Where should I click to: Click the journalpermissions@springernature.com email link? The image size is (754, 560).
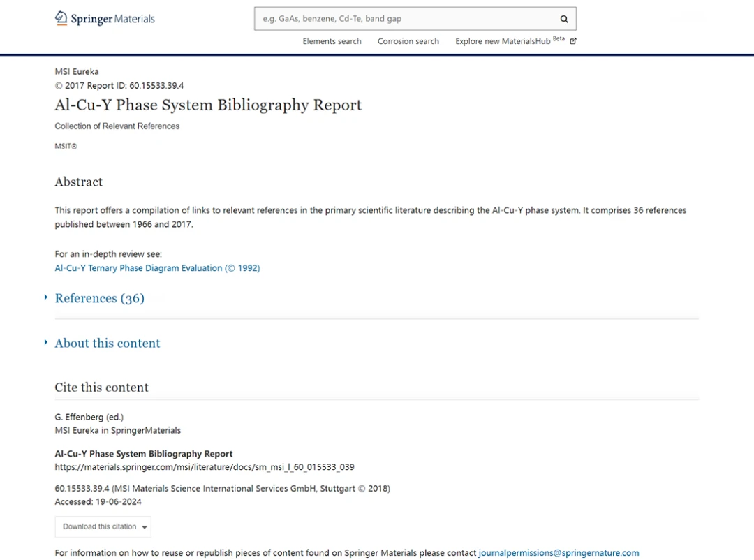tap(559, 553)
